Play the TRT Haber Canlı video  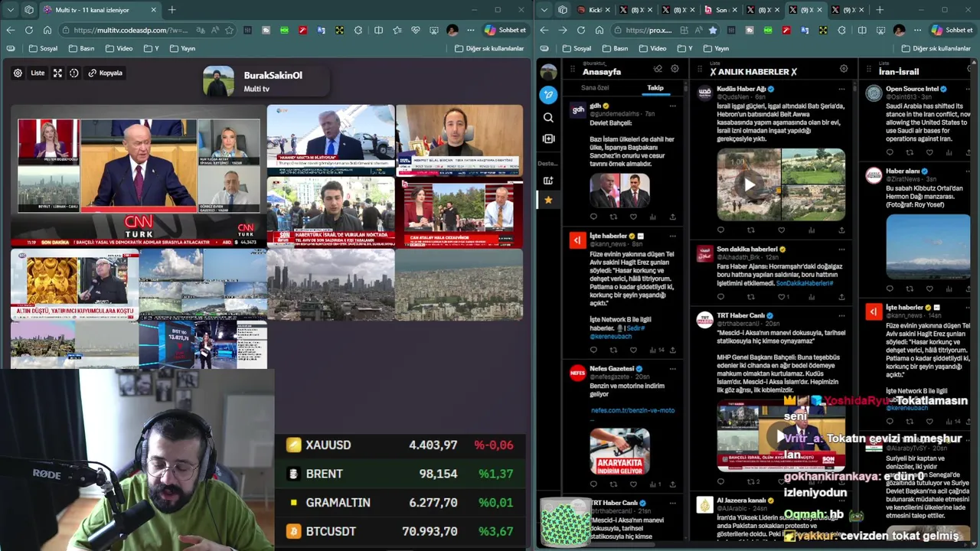[781, 436]
